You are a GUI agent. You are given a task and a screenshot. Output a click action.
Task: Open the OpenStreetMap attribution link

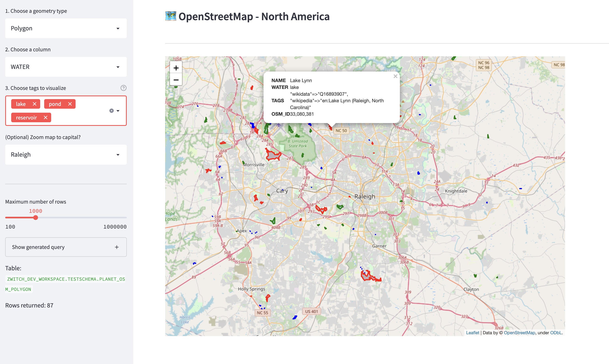coord(519,333)
